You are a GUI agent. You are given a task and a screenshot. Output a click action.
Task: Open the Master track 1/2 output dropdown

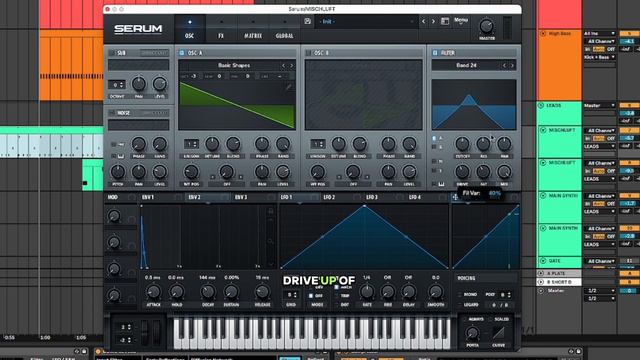pos(599,291)
